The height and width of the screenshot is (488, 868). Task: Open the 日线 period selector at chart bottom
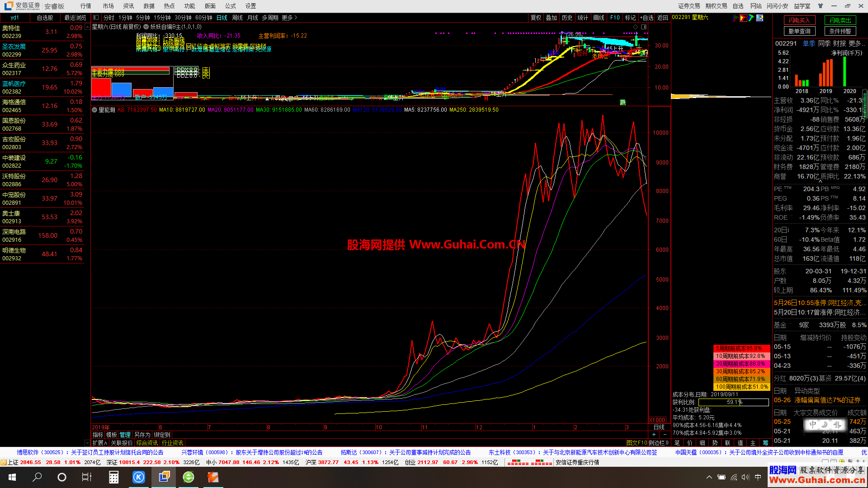coord(659,427)
